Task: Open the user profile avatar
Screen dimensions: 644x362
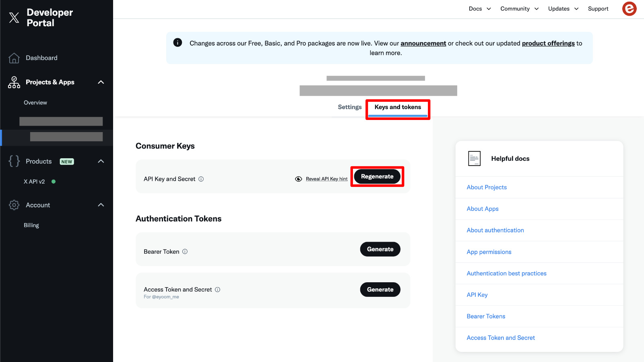Action: tap(629, 8)
